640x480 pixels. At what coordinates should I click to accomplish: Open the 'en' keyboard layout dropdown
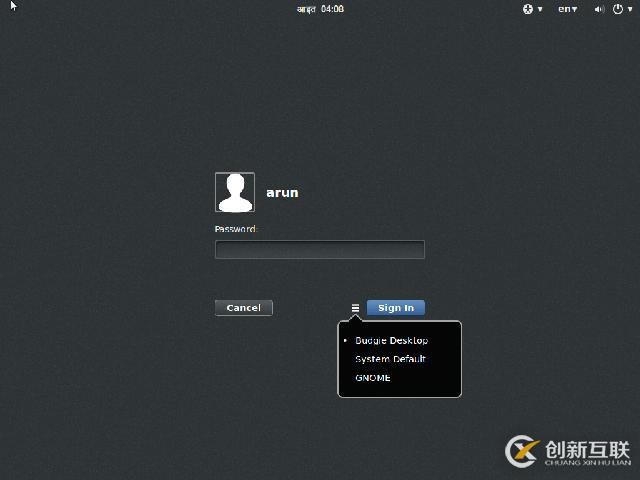(568, 9)
